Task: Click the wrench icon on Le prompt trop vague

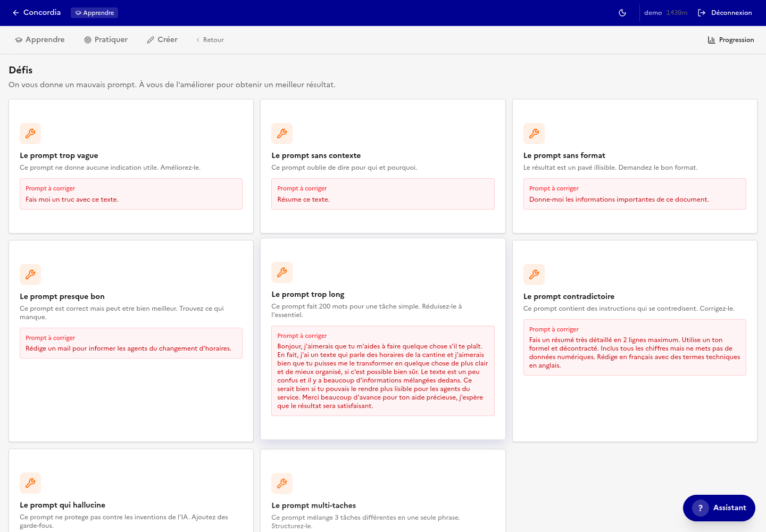Action: pos(30,134)
